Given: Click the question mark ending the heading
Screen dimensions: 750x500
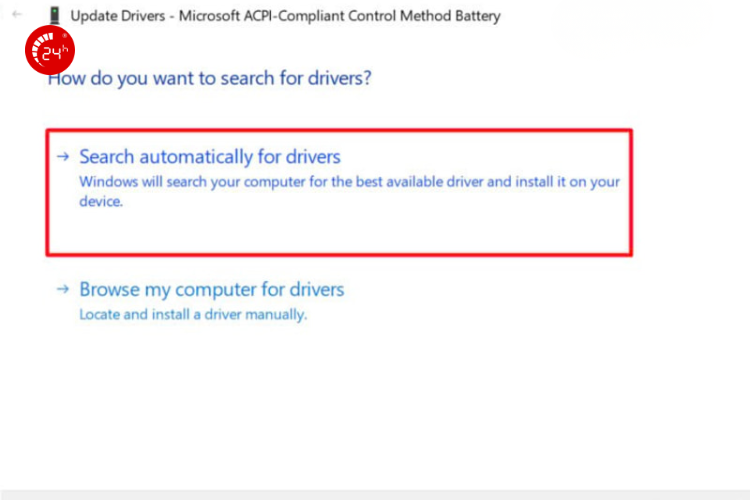Looking at the screenshot, I should (x=367, y=78).
